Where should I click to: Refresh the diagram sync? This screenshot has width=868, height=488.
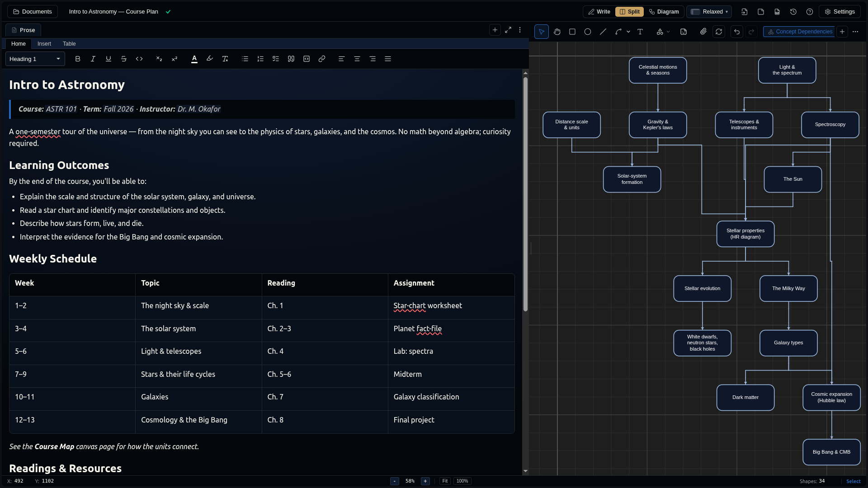point(719,32)
